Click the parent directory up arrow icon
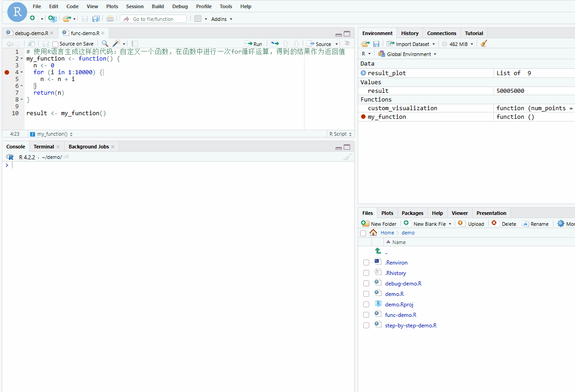The height and width of the screenshot is (392, 575). pos(378,251)
